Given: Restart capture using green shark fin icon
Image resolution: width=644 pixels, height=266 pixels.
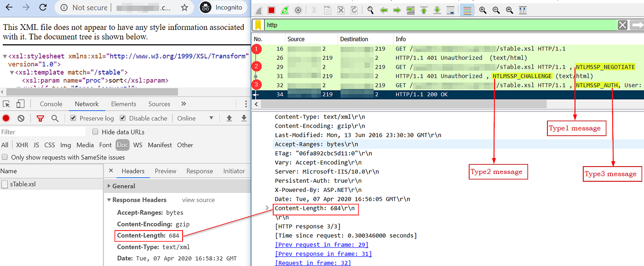Looking at the screenshot, I should (284, 10).
